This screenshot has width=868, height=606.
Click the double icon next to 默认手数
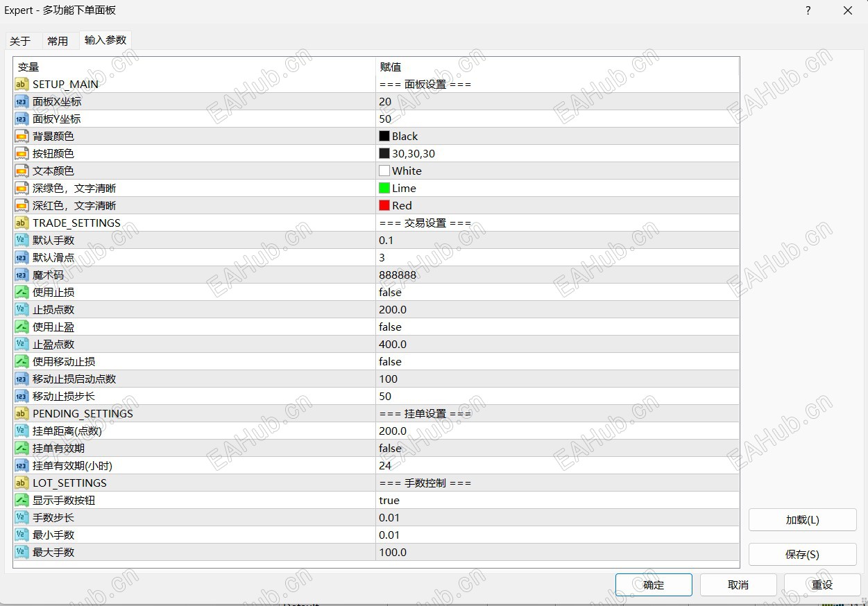click(x=22, y=240)
